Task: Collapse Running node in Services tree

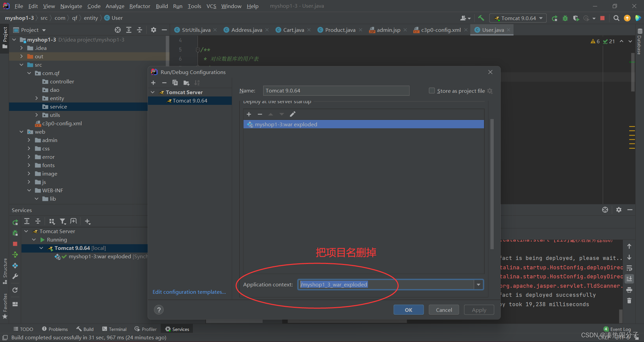Action: coord(34,240)
